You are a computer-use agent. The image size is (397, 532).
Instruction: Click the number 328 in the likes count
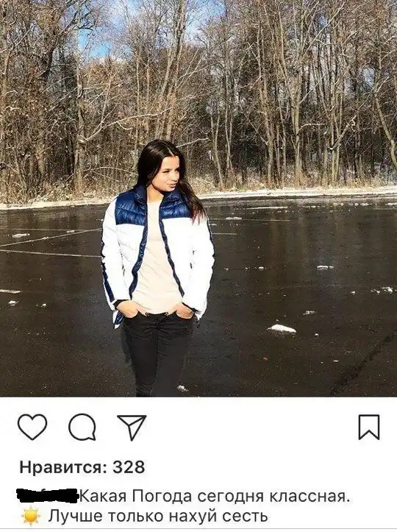pos(129,467)
